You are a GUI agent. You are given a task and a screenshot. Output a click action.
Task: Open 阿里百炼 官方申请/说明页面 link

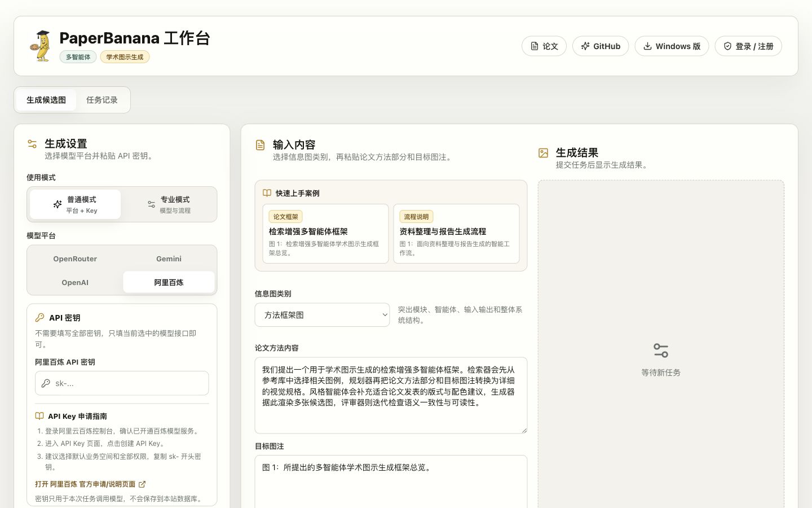point(90,484)
